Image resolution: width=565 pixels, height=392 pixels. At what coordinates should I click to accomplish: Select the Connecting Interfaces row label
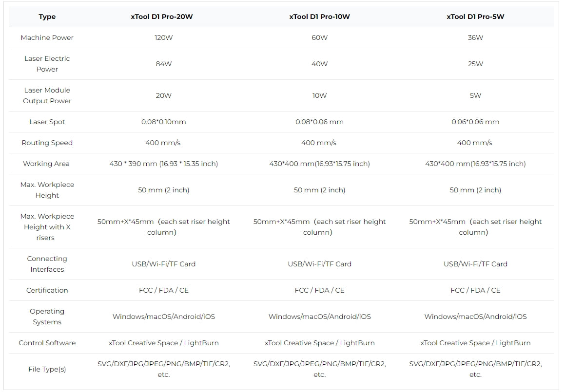pos(47,264)
